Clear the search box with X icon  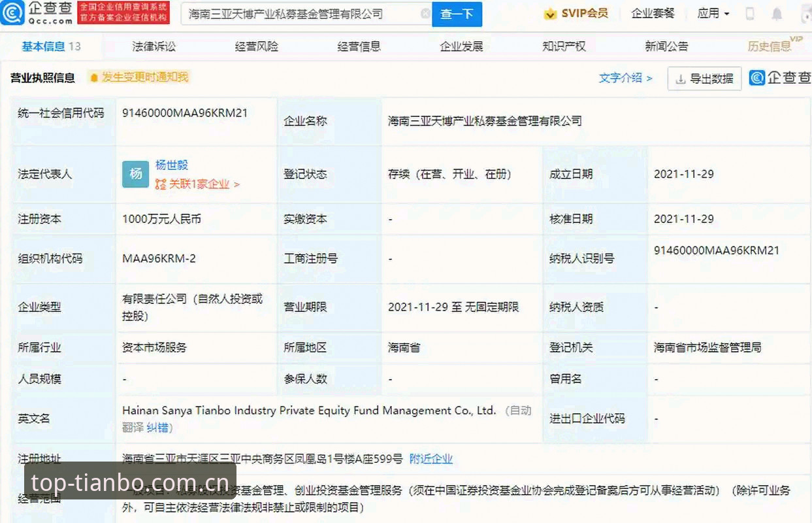[x=425, y=14]
